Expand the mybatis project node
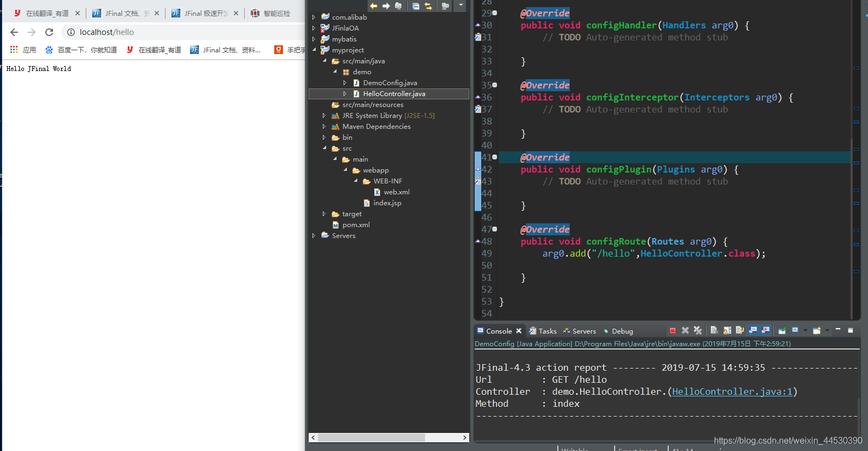This screenshot has width=868, height=451. tap(314, 39)
